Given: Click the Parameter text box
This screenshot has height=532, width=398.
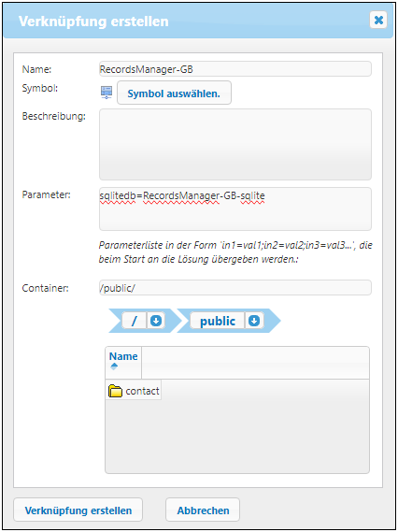Looking at the screenshot, I should tap(235, 209).
